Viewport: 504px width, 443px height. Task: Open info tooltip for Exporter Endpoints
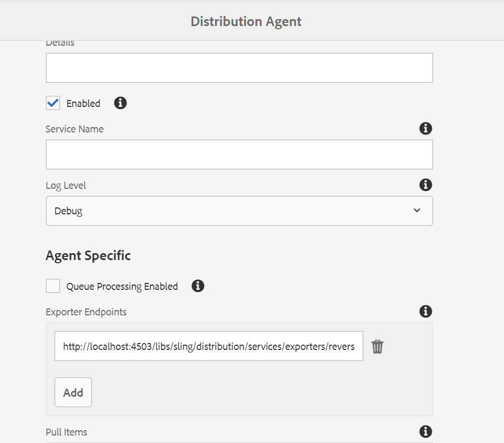point(425,311)
